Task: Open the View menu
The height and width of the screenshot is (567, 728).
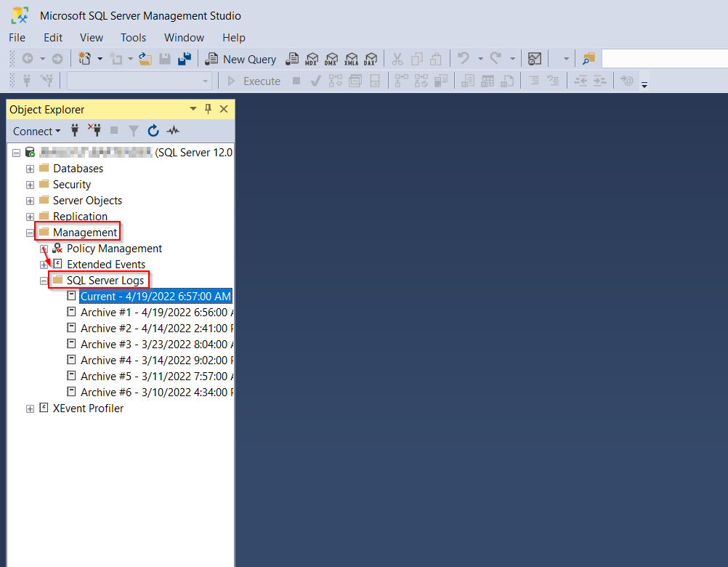Action: 92,38
